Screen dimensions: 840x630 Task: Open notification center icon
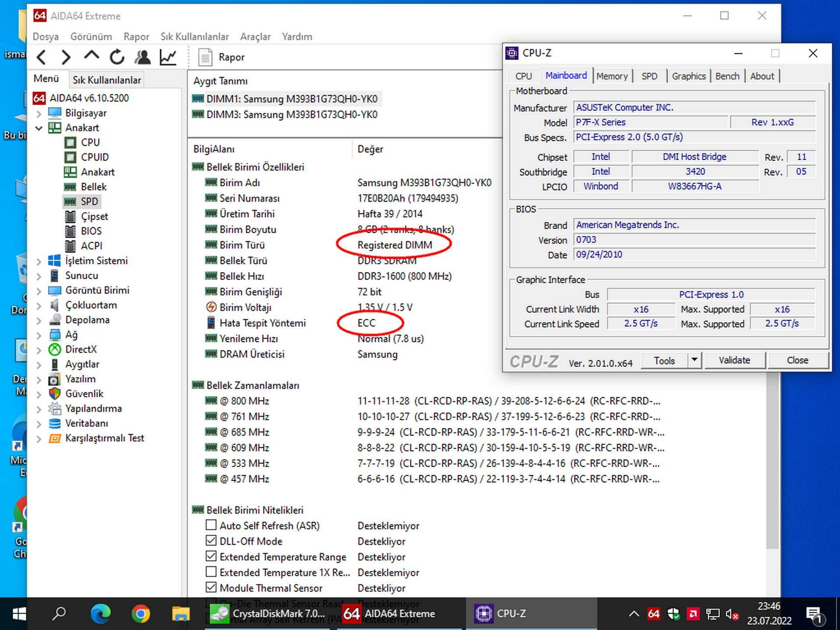pyautogui.click(x=814, y=614)
